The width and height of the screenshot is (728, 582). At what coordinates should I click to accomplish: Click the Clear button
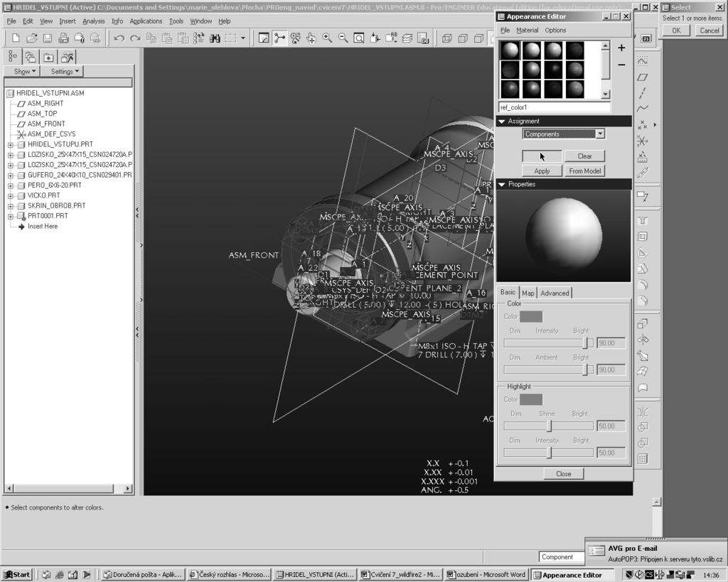tap(584, 156)
